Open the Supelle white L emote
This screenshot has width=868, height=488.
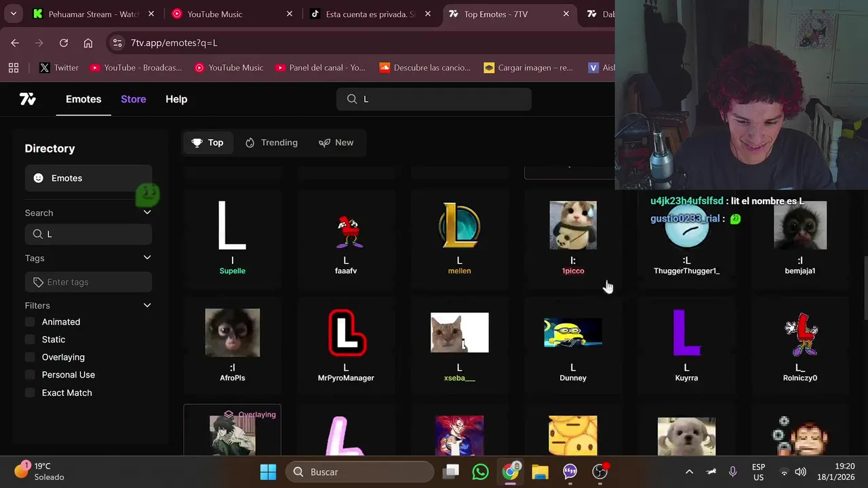coord(232,237)
